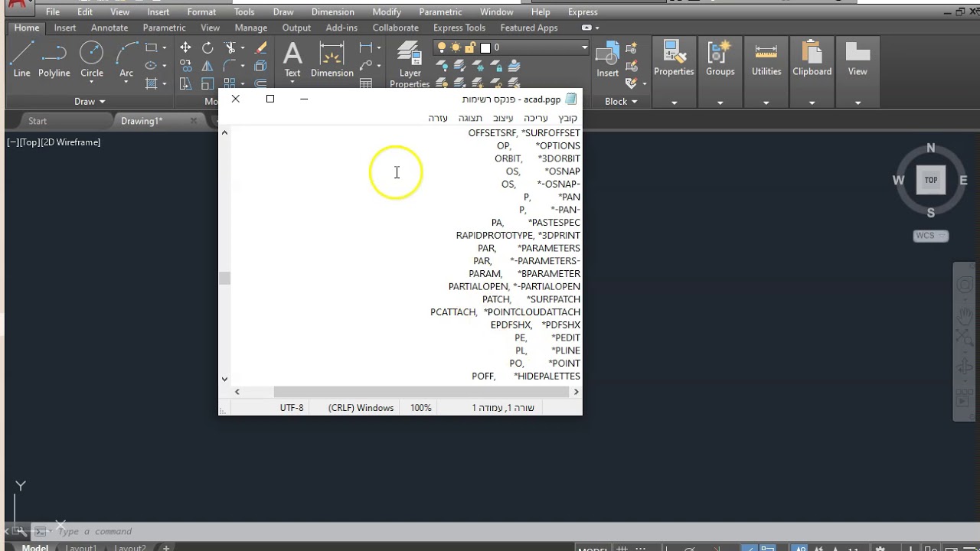Click the Linear dimension icon

click(365, 47)
